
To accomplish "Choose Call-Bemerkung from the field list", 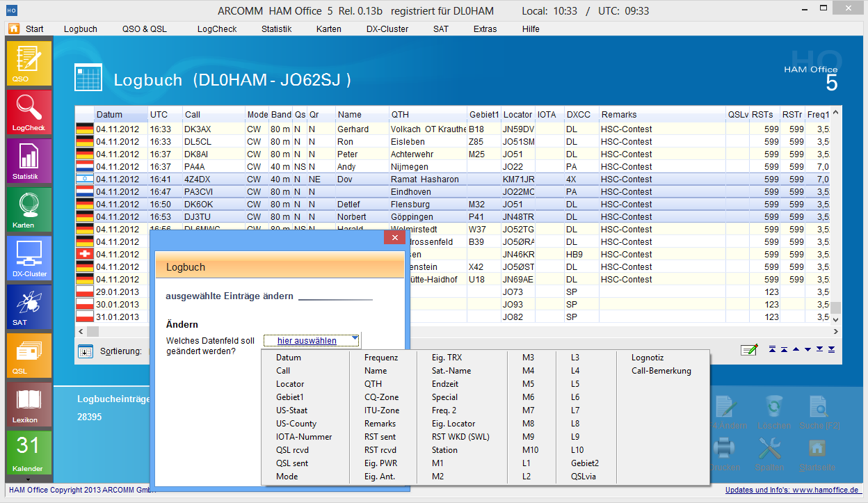I will point(661,371).
